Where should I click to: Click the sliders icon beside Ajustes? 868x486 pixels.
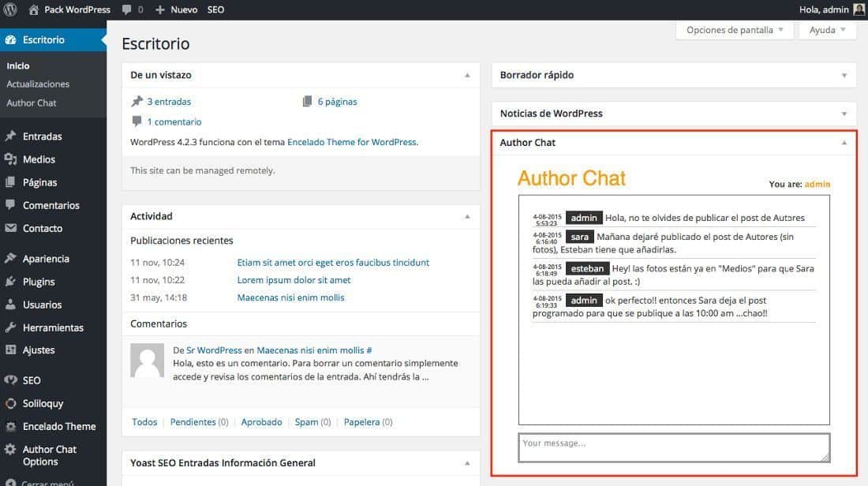(10, 350)
